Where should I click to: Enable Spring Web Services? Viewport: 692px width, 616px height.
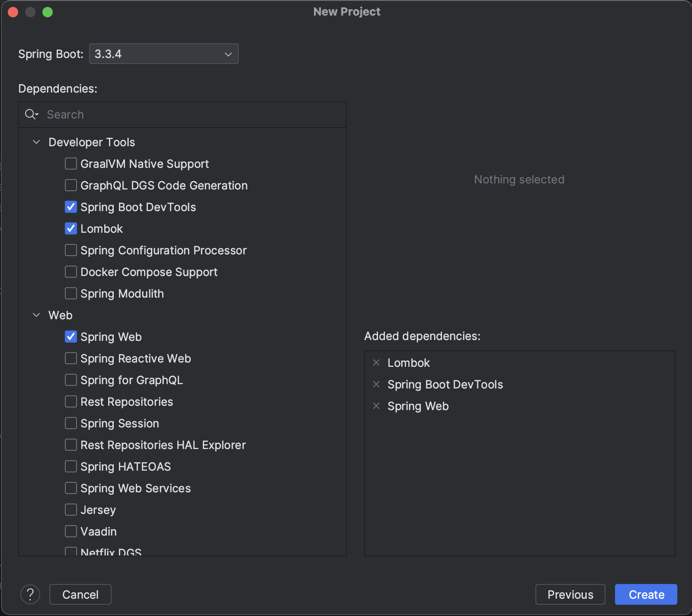pos(71,488)
